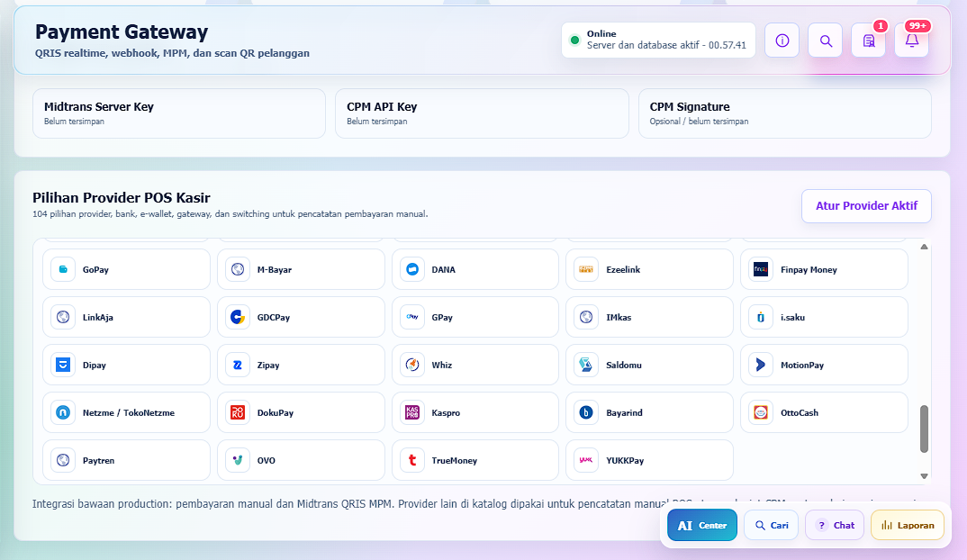Click the Online server status indicator
967x560 pixels.
point(658,41)
